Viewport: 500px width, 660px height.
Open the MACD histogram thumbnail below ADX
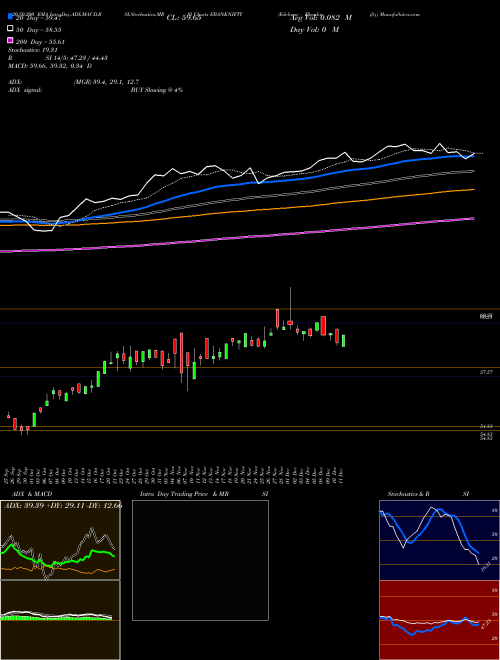point(60,620)
